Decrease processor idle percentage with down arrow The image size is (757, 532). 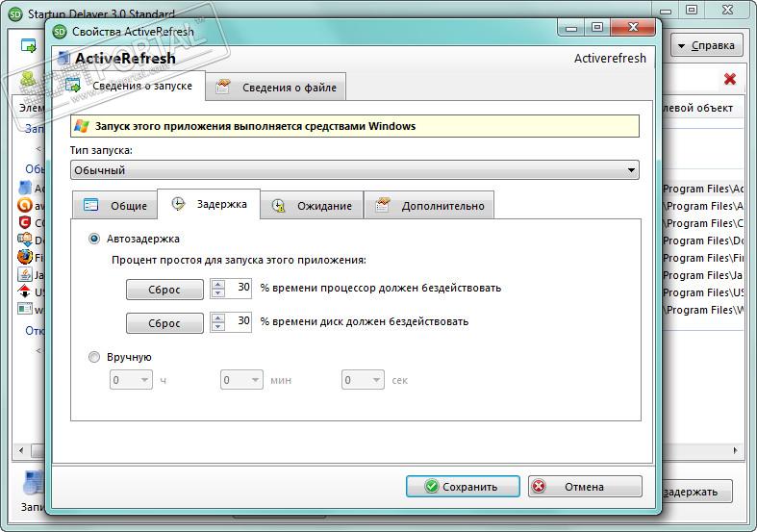(218, 293)
